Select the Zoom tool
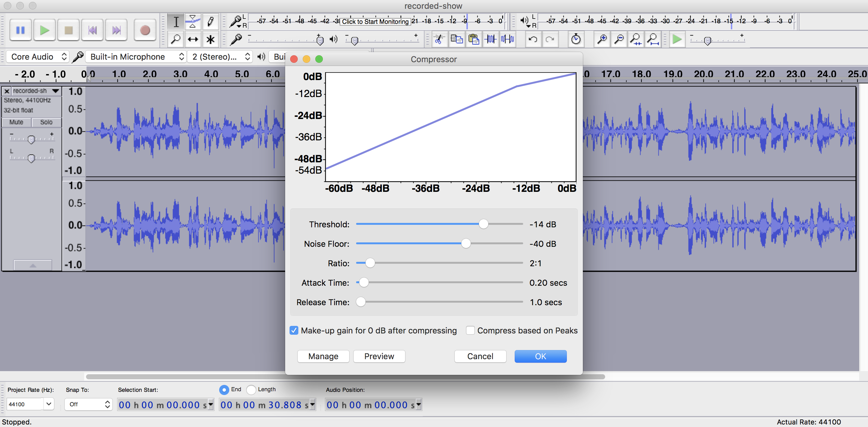This screenshot has height=427, width=868. pos(176,40)
